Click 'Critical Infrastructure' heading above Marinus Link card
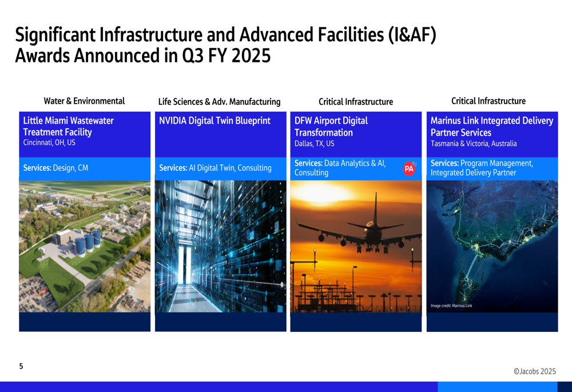The width and height of the screenshot is (572, 392). [x=488, y=101]
